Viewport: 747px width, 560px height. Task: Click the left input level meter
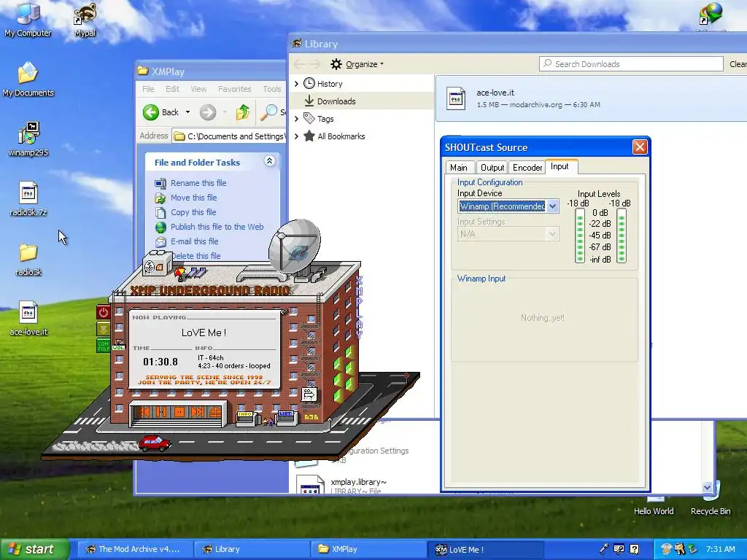coord(580,236)
